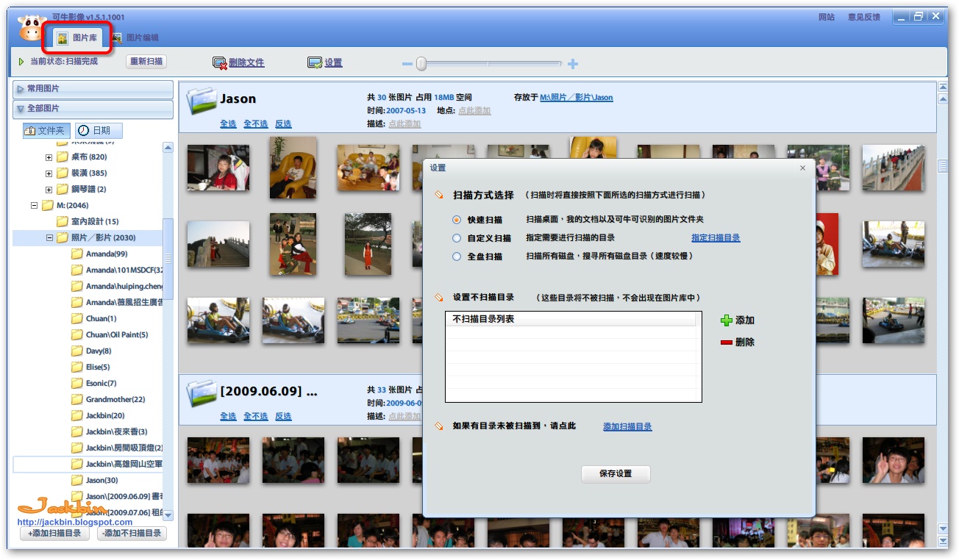Click 全选 under the Jason album
This screenshot has height=560, width=959.
(x=228, y=124)
